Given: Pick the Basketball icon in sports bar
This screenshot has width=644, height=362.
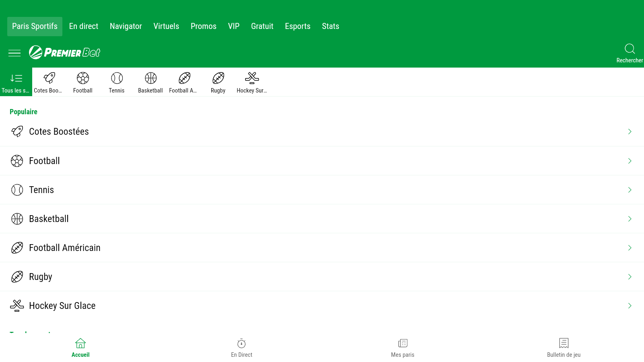Looking at the screenshot, I should [151, 78].
